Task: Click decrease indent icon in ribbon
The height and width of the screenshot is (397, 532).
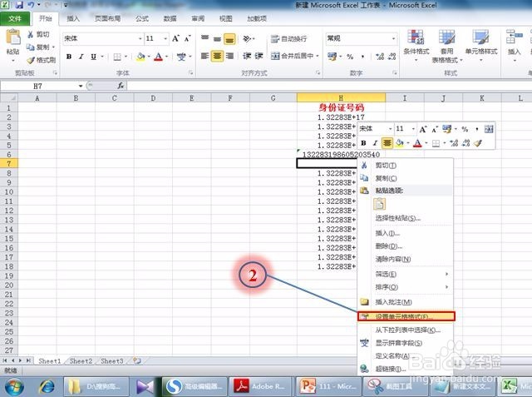Action: click(247, 56)
